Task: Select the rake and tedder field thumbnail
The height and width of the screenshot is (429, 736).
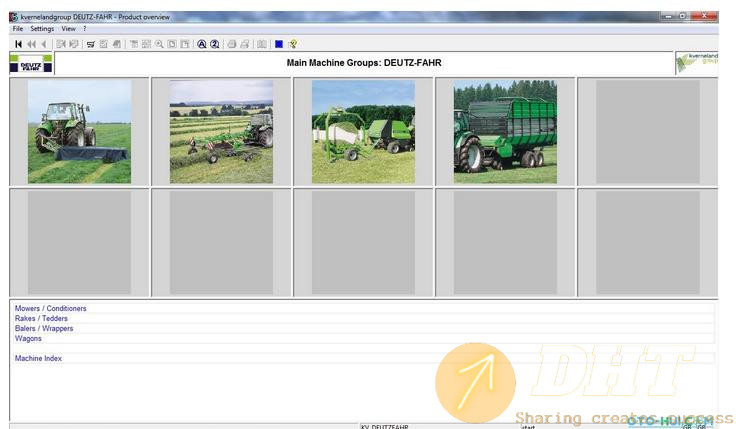Action: click(222, 132)
